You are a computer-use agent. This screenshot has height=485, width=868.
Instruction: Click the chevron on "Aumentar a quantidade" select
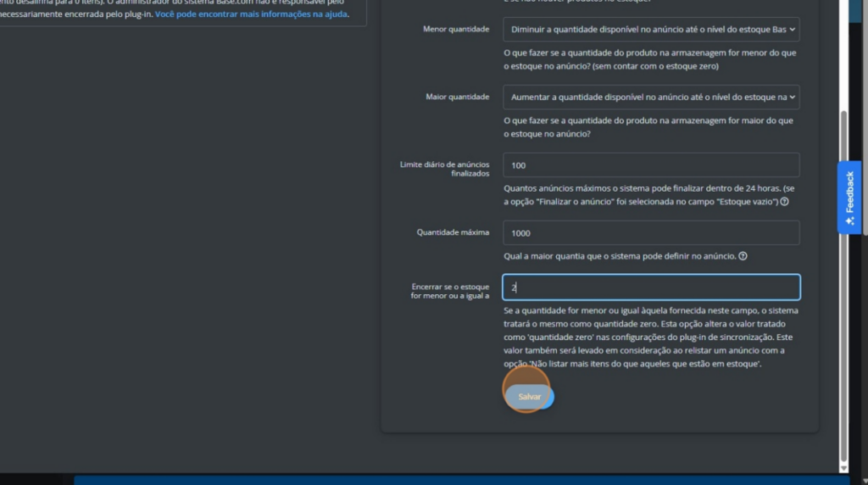792,98
